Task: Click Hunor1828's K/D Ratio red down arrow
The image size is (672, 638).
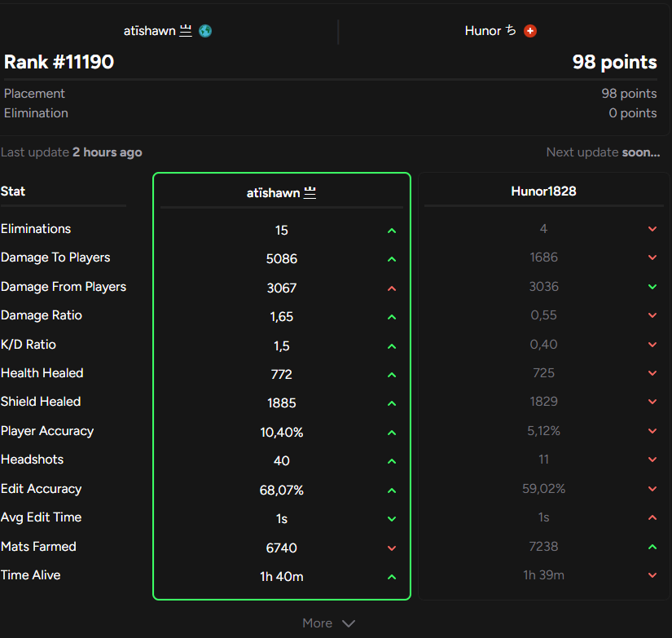Action: pyautogui.click(x=652, y=345)
